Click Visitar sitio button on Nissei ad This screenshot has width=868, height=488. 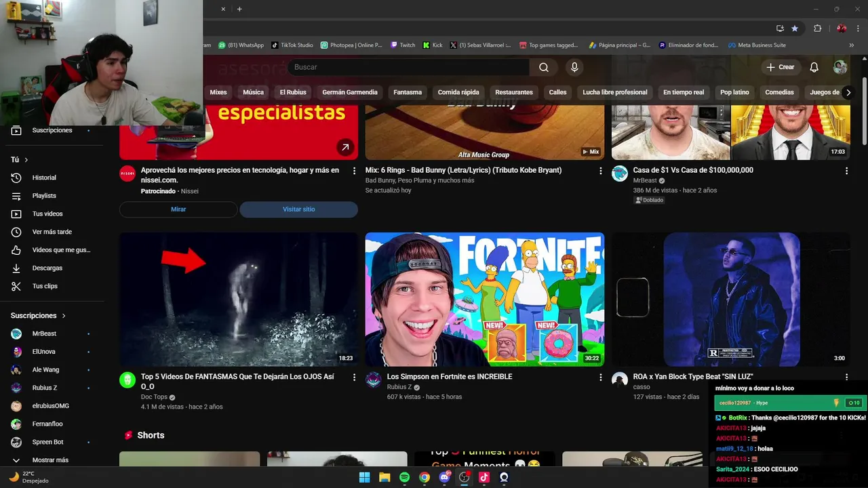(x=299, y=209)
